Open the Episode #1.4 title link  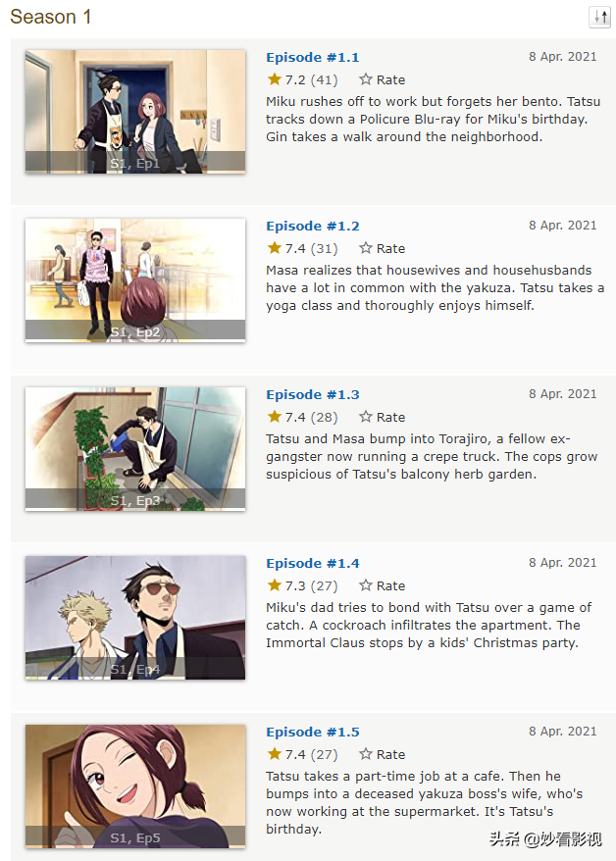click(x=312, y=564)
